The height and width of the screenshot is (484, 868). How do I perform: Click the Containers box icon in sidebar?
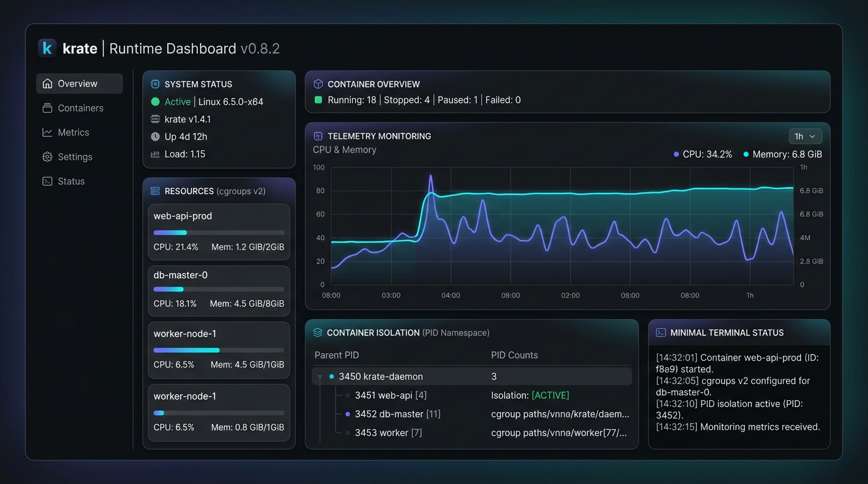click(47, 108)
